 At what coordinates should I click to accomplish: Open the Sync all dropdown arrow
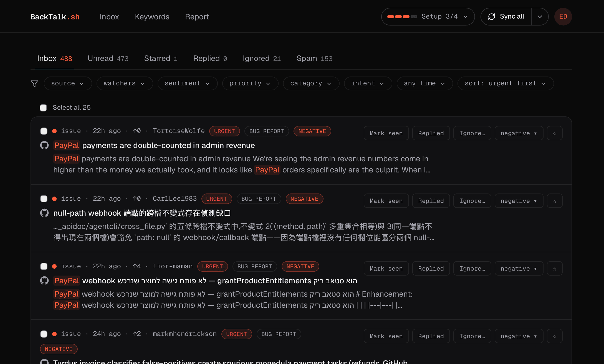tap(540, 17)
